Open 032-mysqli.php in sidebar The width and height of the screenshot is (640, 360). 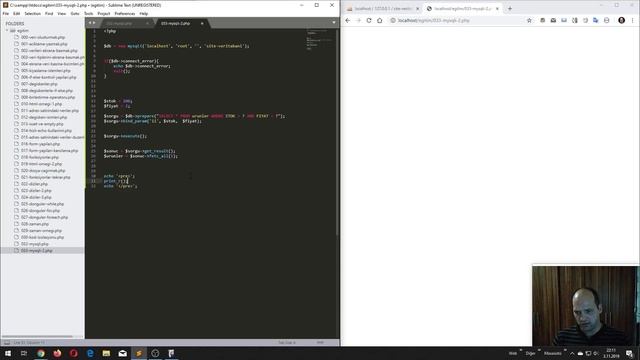tap(35, 244)
